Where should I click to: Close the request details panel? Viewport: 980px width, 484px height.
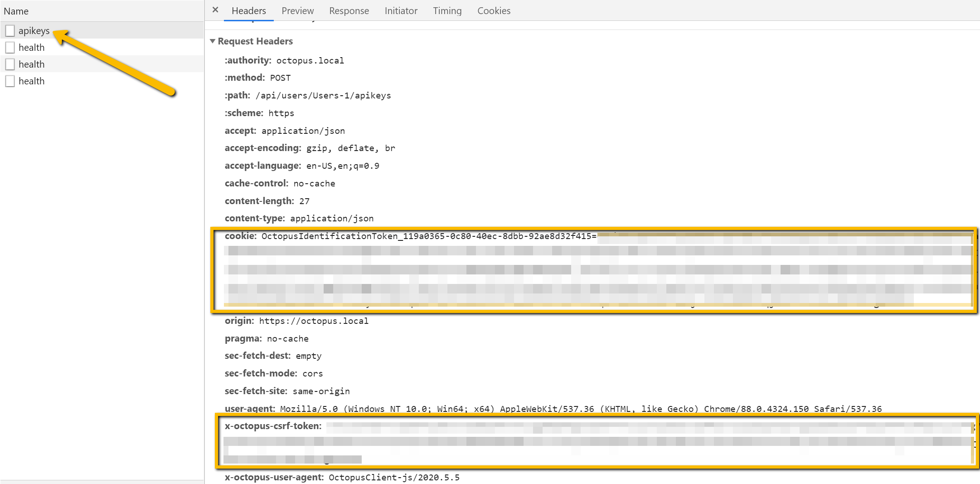[215, 10]
